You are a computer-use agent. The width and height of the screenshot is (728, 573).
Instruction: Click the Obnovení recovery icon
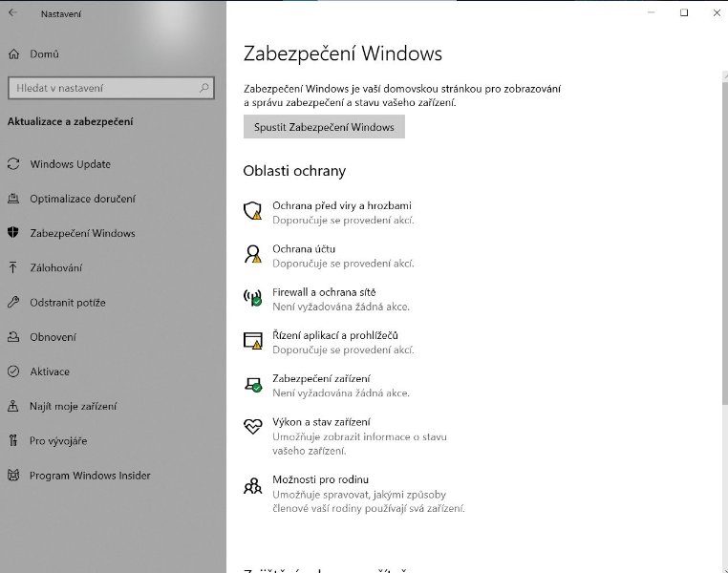[x=13, y=337]
